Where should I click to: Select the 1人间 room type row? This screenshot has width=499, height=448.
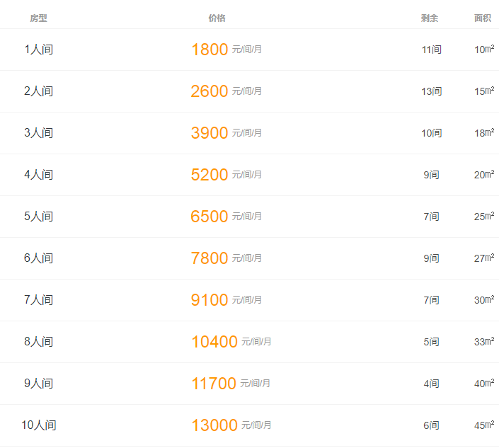coord(249,50)
